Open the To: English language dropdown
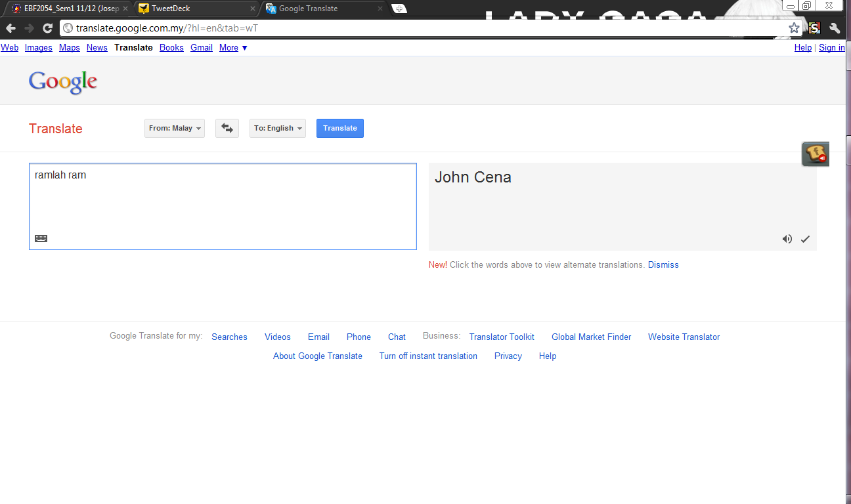851x504 pixels. 278,128
